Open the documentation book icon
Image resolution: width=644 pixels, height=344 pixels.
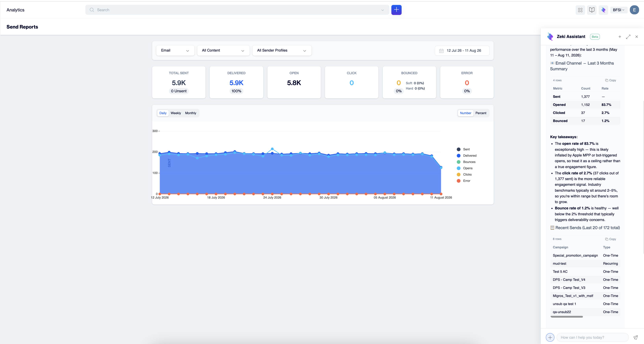[x=592, y=10]
